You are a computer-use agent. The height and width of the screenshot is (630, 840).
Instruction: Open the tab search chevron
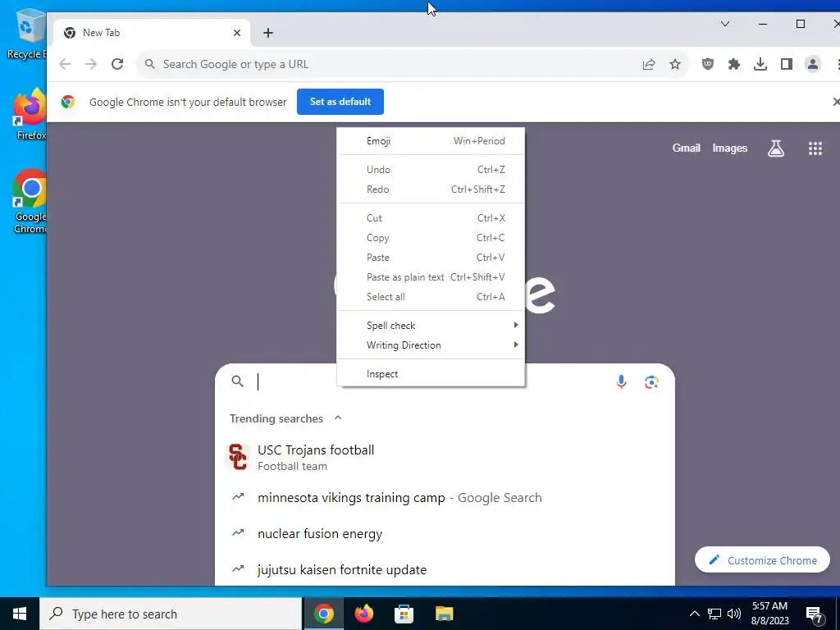coord(725,24)
